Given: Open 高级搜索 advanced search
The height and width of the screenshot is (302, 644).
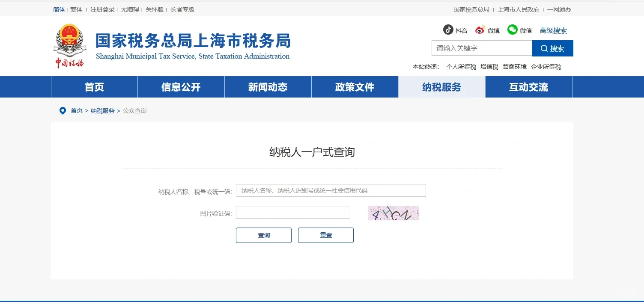Looking at the screenshot, I should [553, 30].
